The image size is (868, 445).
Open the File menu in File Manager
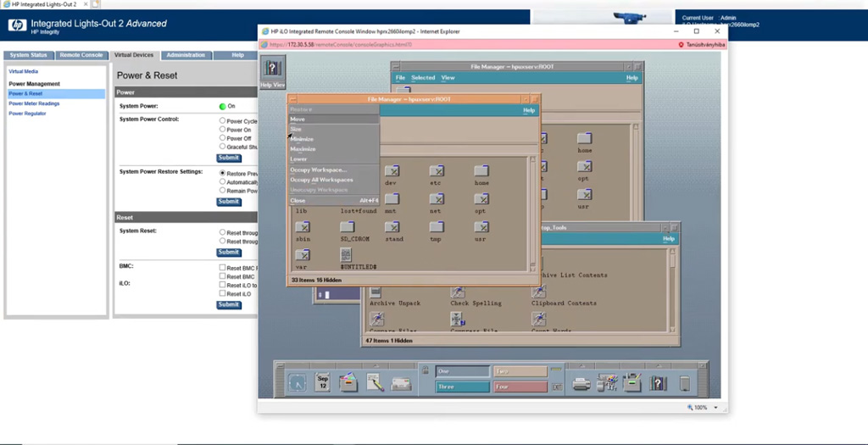pos(400,78)
